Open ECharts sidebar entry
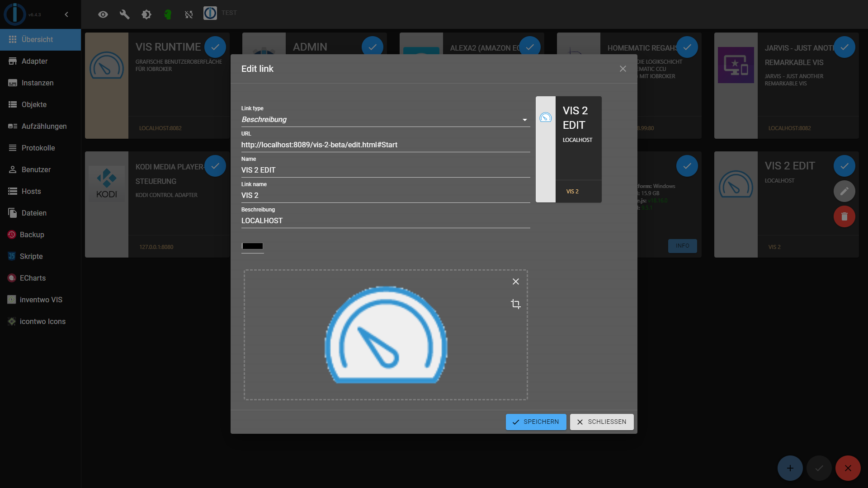This screenshot has height=488, width=868. (x=40, y=278)
